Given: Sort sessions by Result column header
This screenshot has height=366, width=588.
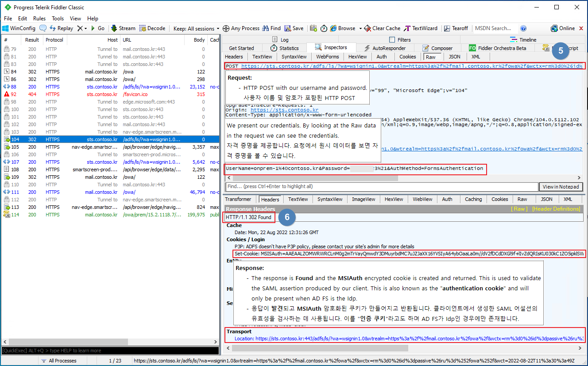Looking at the screenshot, I should click(32, 40).
